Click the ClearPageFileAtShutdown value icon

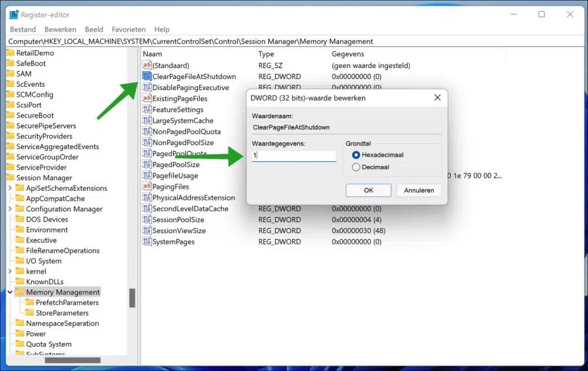pyautogui.click(x=147, y=76)
